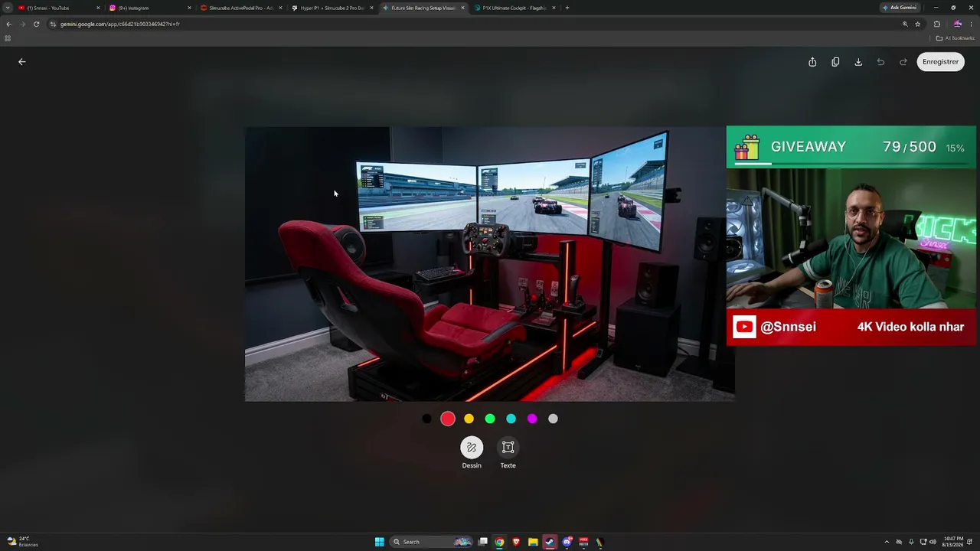
Task: Pick the cyan color swatch
Action: click(511, 419)
